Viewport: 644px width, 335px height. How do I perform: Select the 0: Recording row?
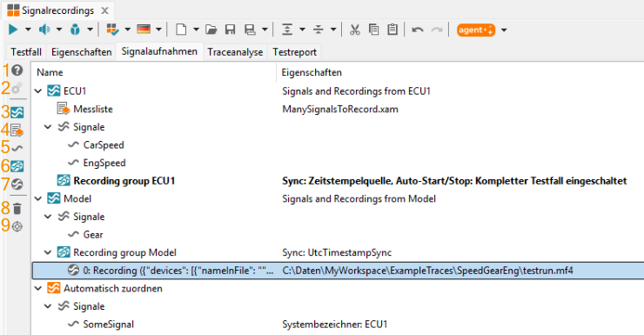[x=338, y=271]
